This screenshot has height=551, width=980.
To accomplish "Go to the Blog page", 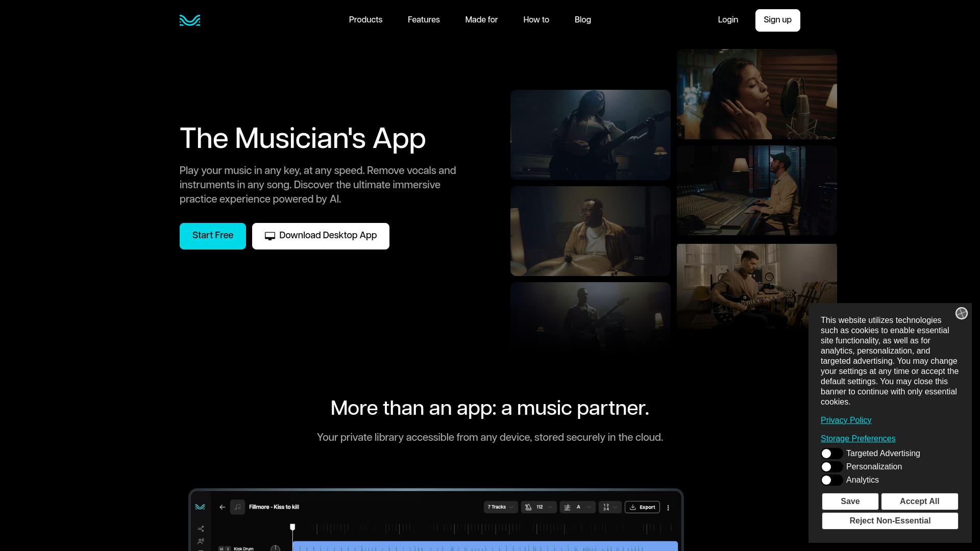I will click(x=582, y=20).
